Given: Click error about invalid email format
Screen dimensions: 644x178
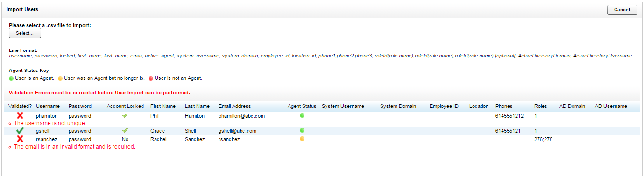Looking at the screenshot, I should coord(75,147).
